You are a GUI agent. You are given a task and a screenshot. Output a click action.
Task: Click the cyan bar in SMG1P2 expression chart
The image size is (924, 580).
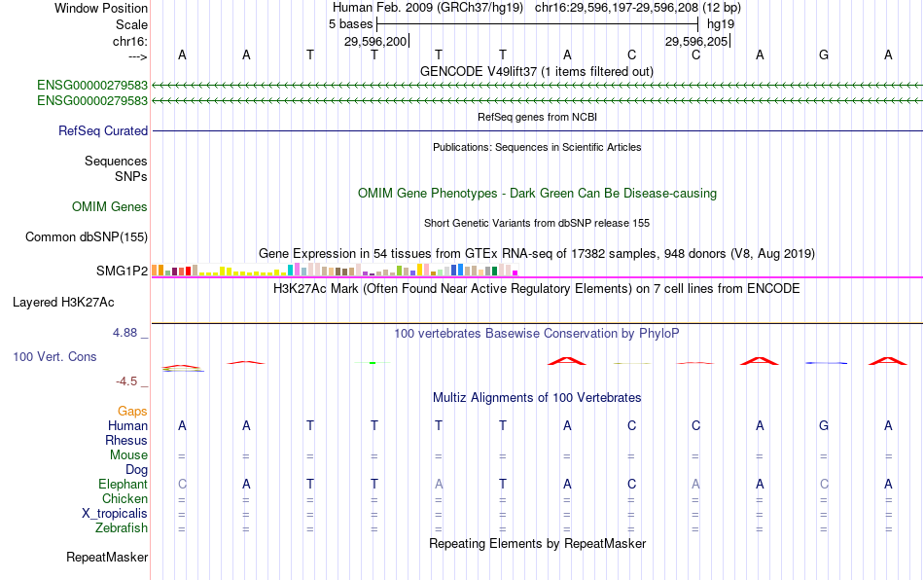tap(290, 270)
